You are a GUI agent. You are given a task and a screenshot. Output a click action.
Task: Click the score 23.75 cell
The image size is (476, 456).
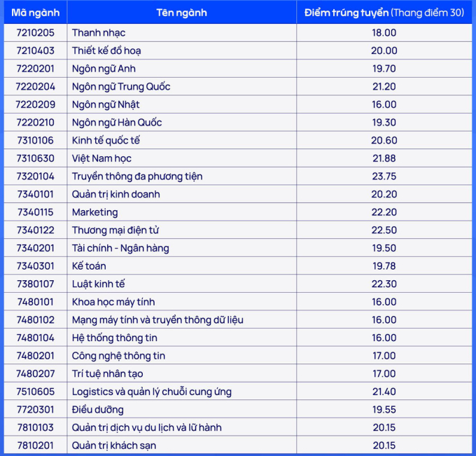[x=384, y=177]
